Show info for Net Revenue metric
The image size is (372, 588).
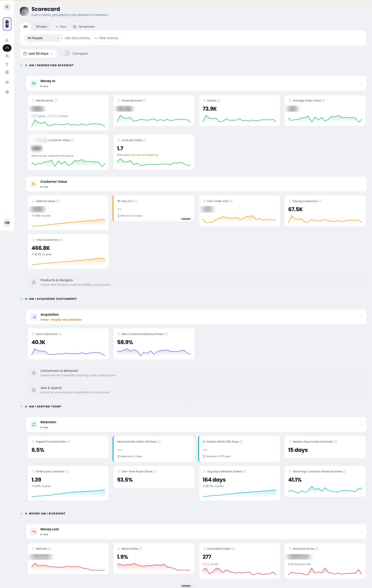56,101
